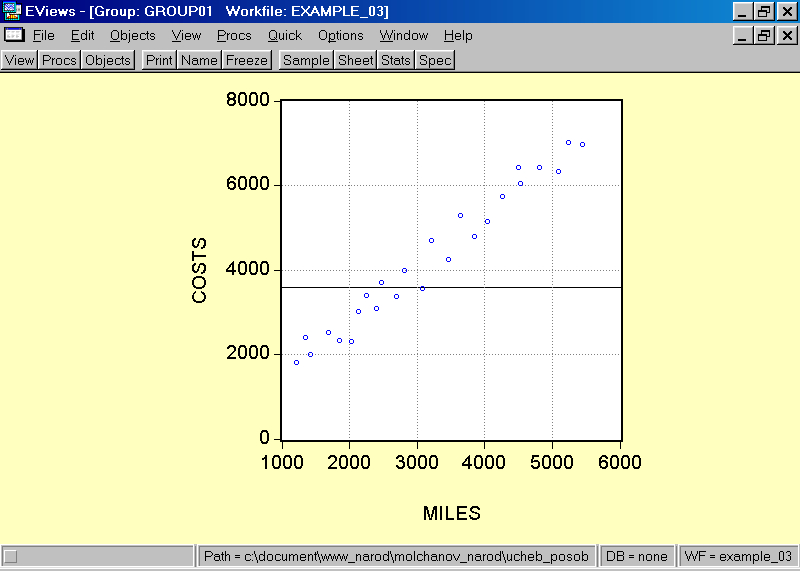Click the Print toolbar button
The width and height of the screenshot is (800, 571).
click(x=159, y=60)
